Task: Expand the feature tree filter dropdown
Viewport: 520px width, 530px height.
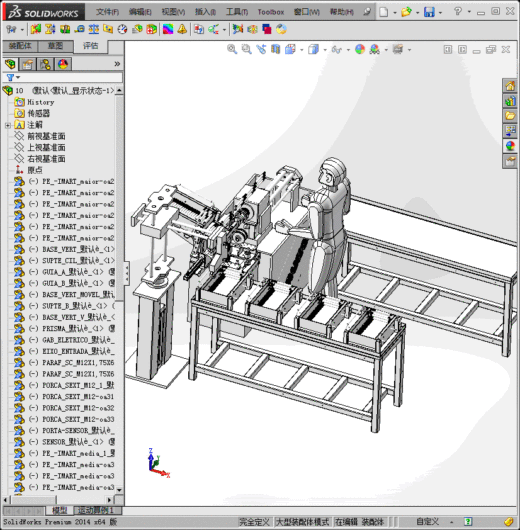Action: (x=18, y=78)
